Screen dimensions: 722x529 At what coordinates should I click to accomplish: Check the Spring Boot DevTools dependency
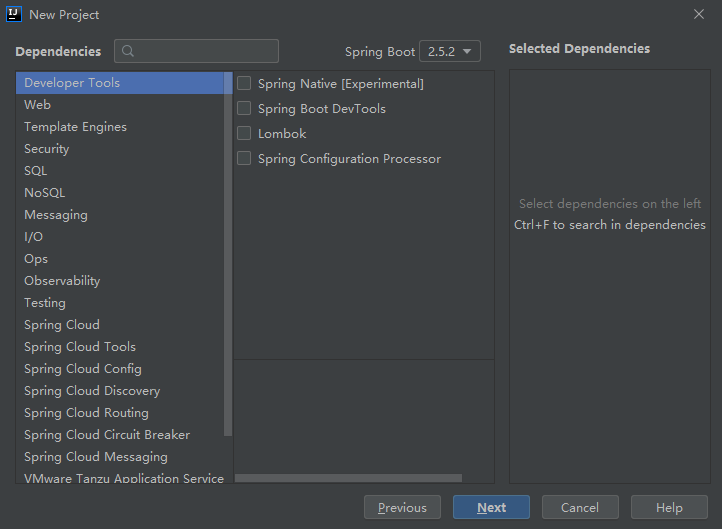[244, 108]
